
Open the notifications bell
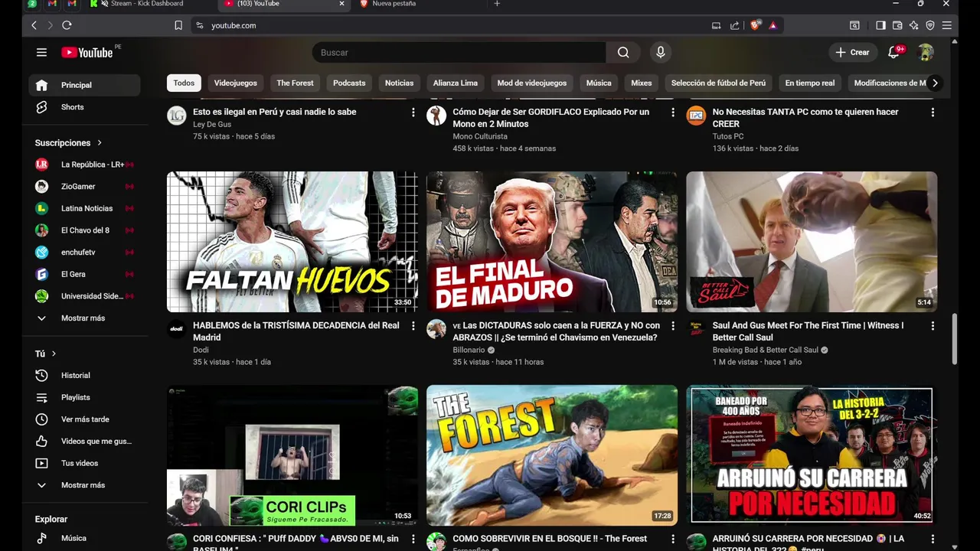pos(894,52)
